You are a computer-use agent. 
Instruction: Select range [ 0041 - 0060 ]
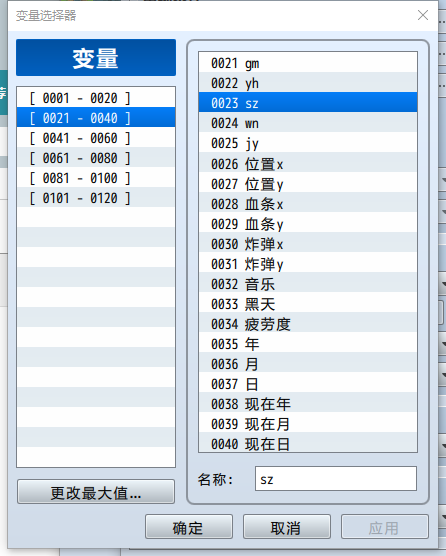tap(96, 138)
